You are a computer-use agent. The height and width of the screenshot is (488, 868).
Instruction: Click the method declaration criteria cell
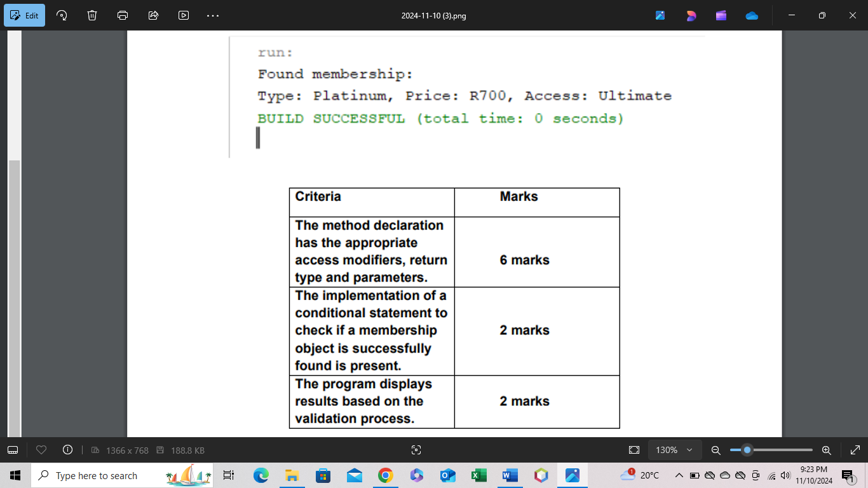tap(372, 252)
